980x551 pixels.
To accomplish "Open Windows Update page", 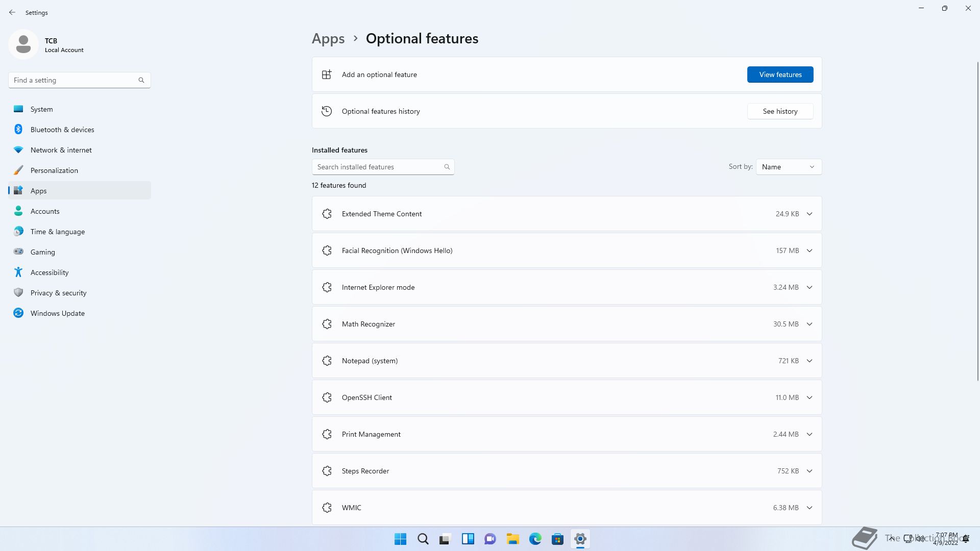I will (x=80, y=313).
